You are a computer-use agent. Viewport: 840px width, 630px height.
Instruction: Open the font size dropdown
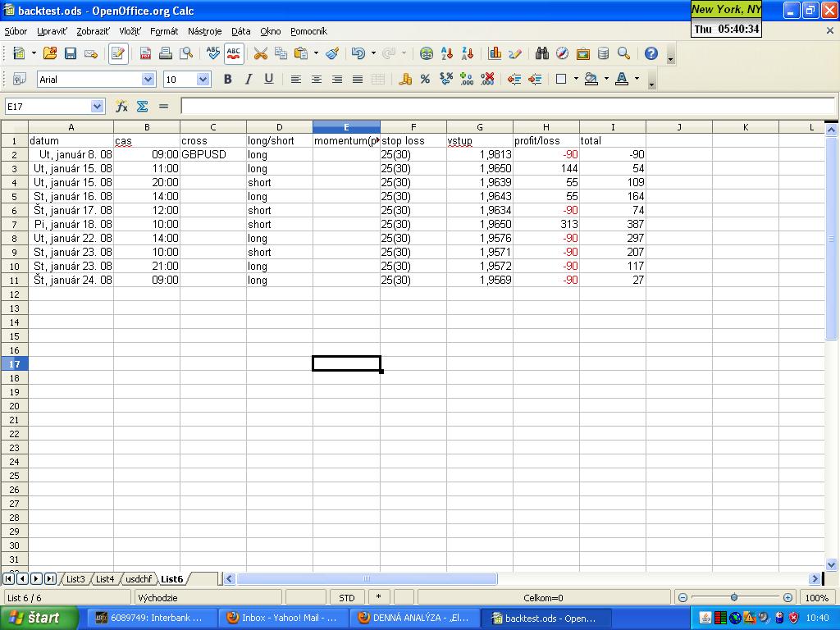click(203, 80)
